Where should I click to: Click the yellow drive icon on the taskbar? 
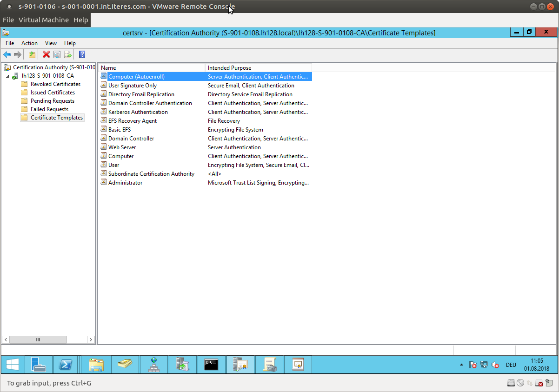(125, 365)
